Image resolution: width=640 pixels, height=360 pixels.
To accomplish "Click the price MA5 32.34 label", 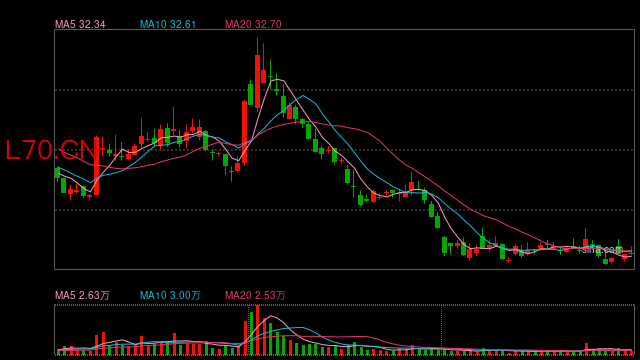I will 80,24.
